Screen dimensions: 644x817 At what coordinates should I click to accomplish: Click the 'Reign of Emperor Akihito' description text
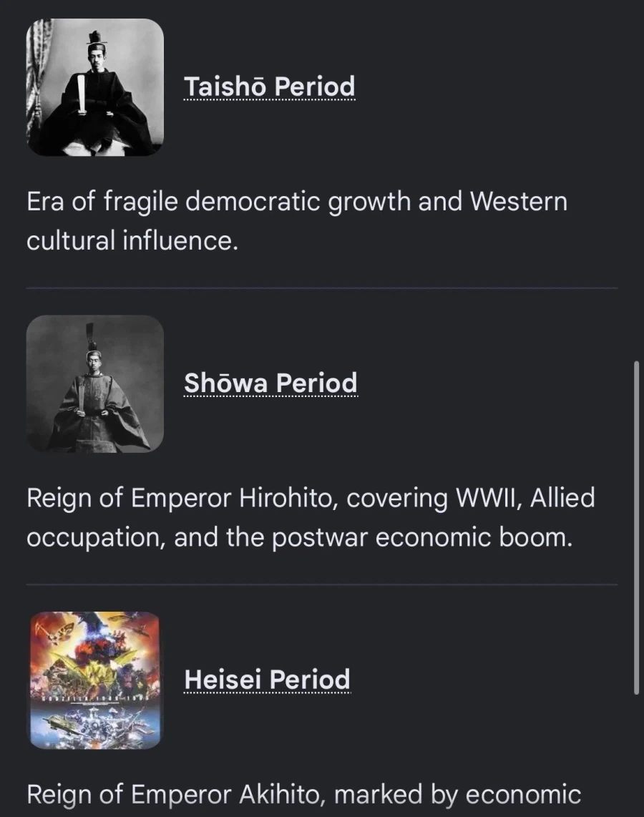(x=304, y=795)
